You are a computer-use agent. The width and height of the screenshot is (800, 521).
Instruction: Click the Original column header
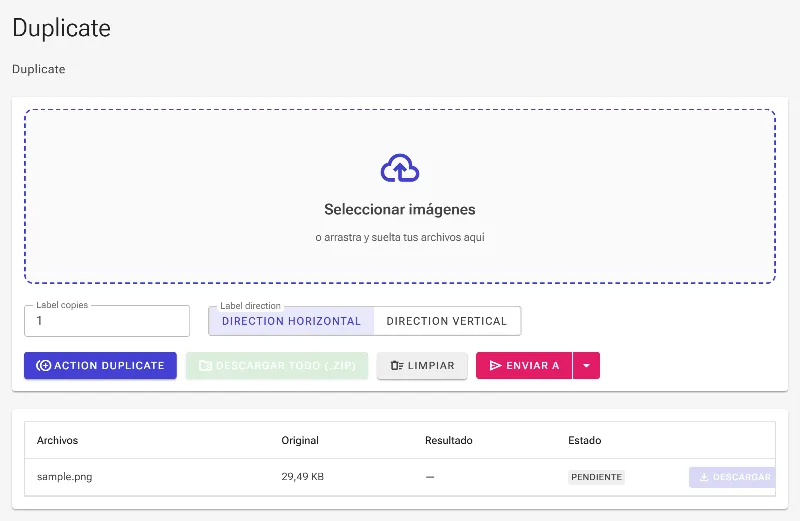pyautogui.click(x=300, y=440)
